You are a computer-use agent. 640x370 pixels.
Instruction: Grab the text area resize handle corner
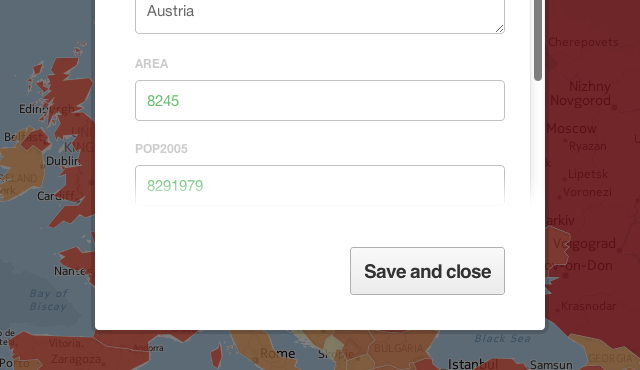(500, 29)
